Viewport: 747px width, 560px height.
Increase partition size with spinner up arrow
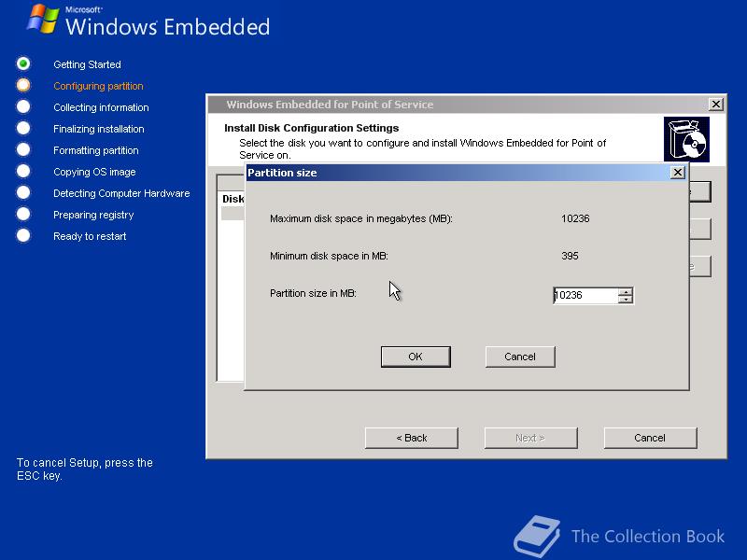626,291
